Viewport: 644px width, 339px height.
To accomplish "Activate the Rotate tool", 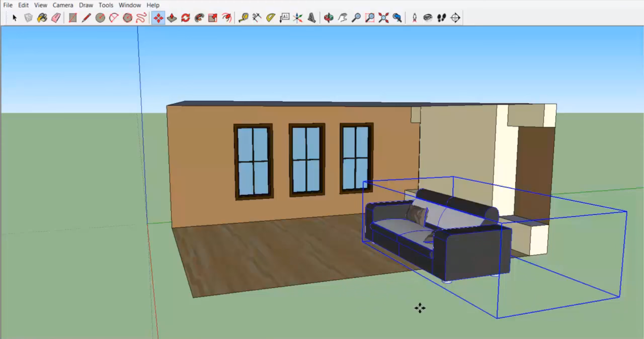I will tap(185, 18).
